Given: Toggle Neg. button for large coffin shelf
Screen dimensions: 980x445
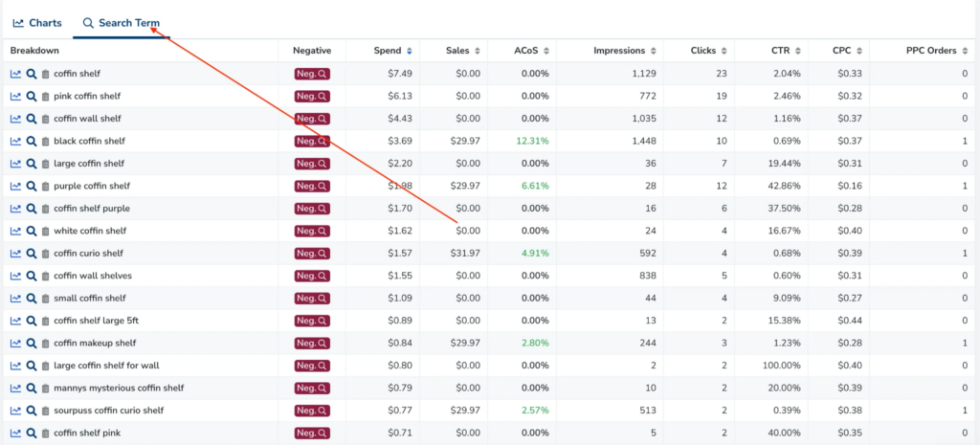Looking at the screenshot, I should click(x=312, y=164).
